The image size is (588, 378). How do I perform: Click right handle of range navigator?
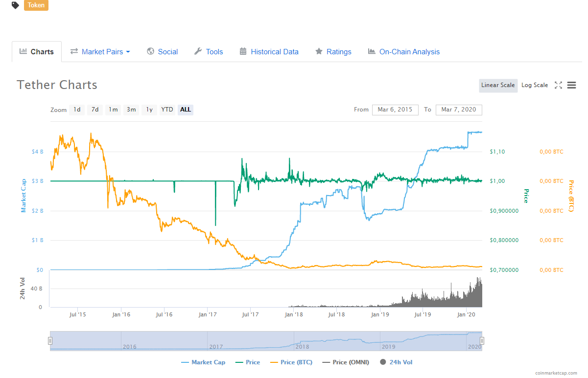pos(482,341)
